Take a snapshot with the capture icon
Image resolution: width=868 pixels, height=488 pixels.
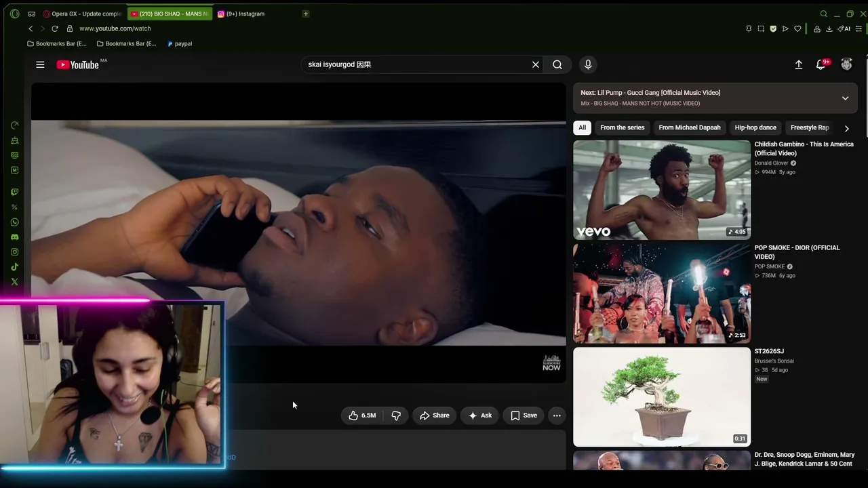pos(761,28)
